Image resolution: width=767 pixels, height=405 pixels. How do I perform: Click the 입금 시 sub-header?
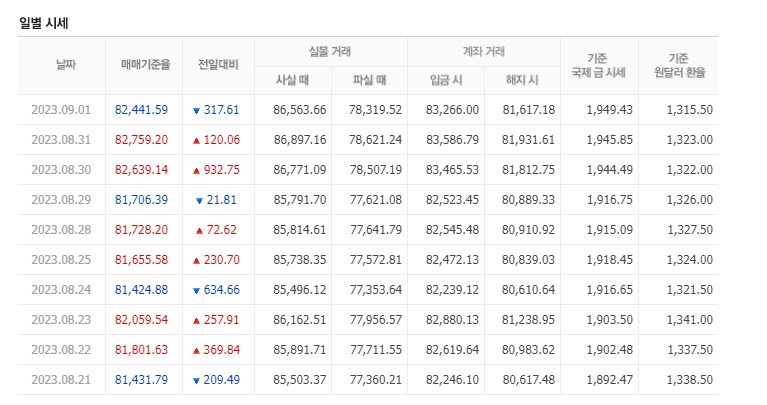(x=446, y=80)
